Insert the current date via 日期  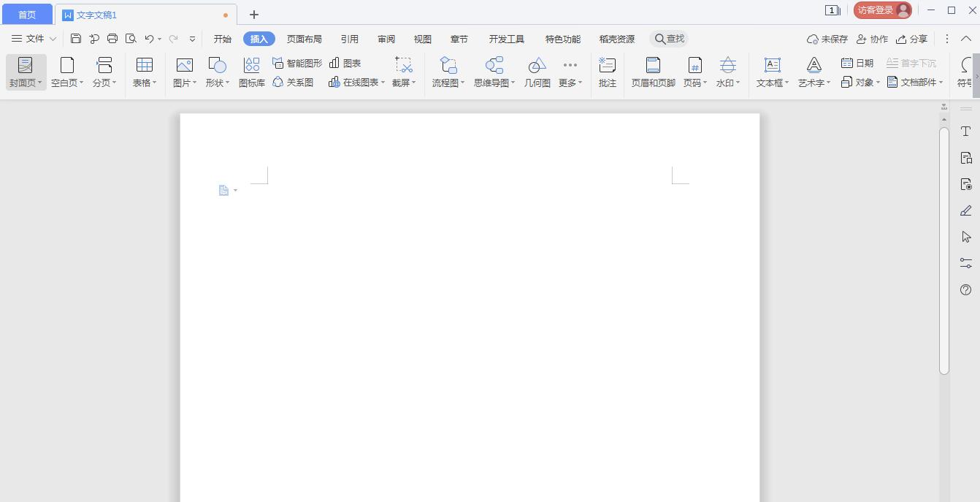click(860, 62)
